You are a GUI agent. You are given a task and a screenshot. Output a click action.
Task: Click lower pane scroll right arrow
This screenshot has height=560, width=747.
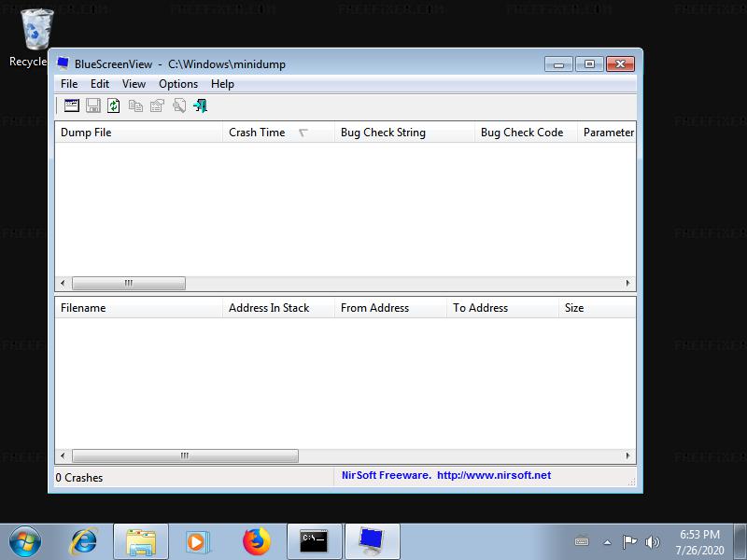pyautogui.click(x=627, y=455)
